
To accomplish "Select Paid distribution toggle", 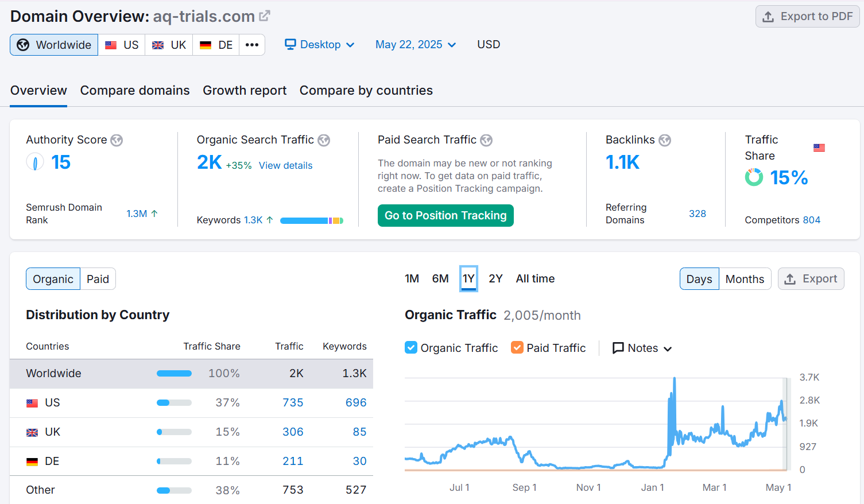I will click(98, 279).
